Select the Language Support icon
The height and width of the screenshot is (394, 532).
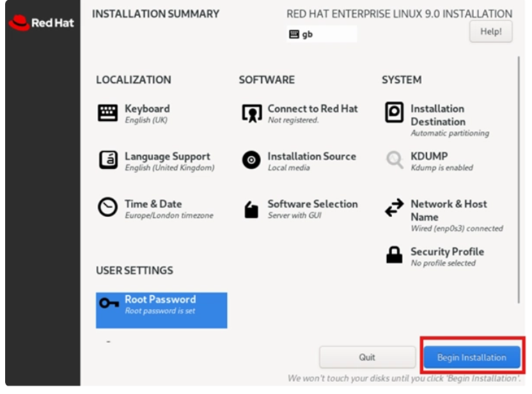point(108,159)
